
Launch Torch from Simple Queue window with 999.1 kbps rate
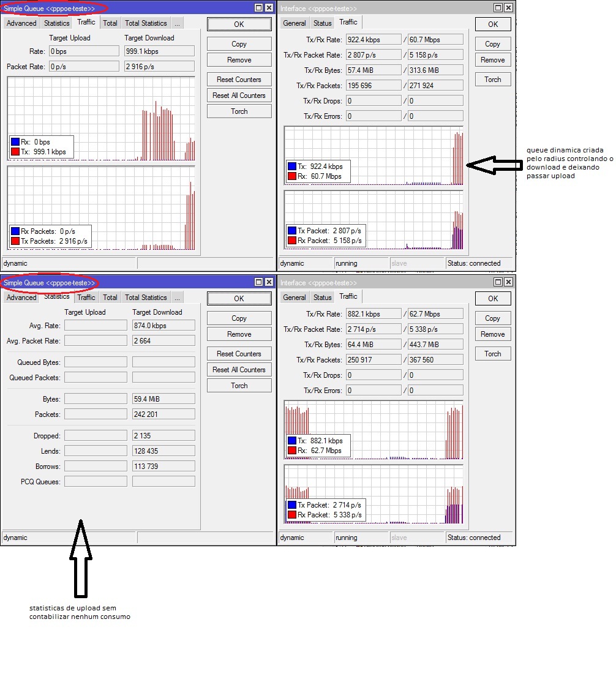(239, 111)
